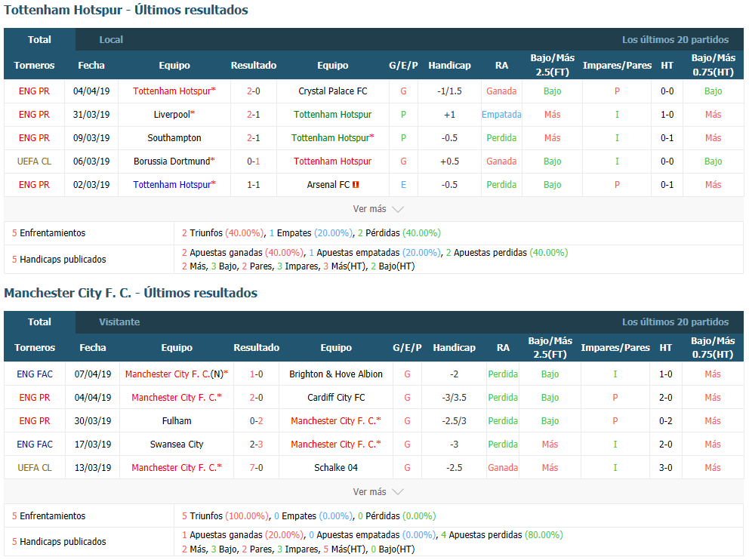Click ENG FAC tournament in Swansea row

coord(35,445)
